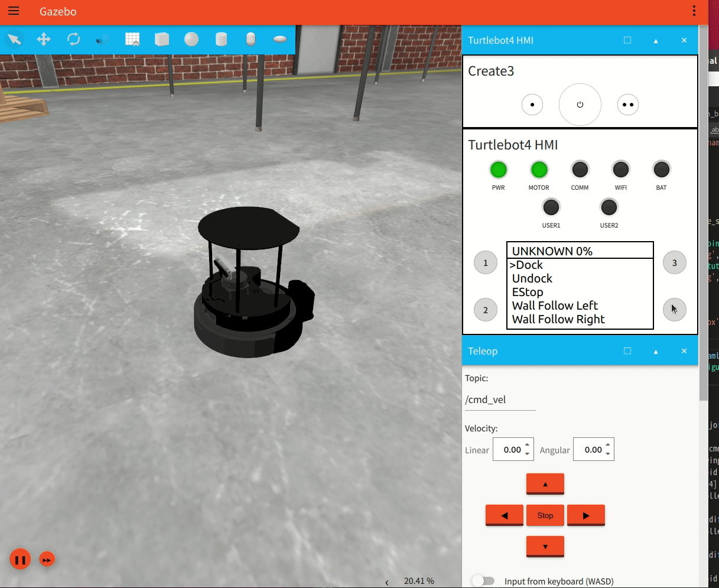Insert a box shape into the scene
Viewport: 719px width, 588px height.
(161, 39)
